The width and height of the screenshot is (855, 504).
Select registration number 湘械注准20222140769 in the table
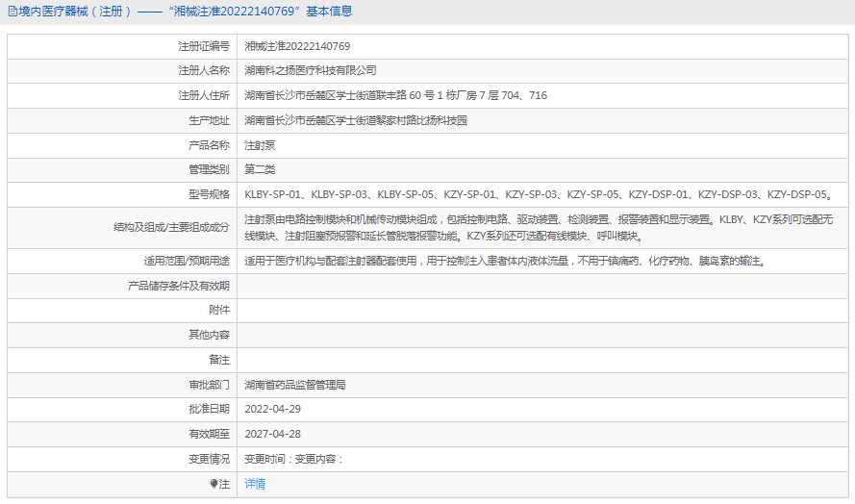pos(297,46)
